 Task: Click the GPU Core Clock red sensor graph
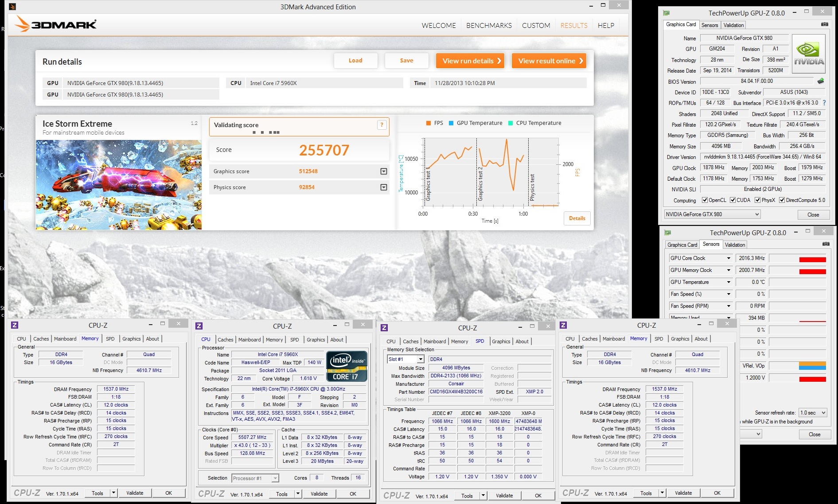(x=798, y=258)
